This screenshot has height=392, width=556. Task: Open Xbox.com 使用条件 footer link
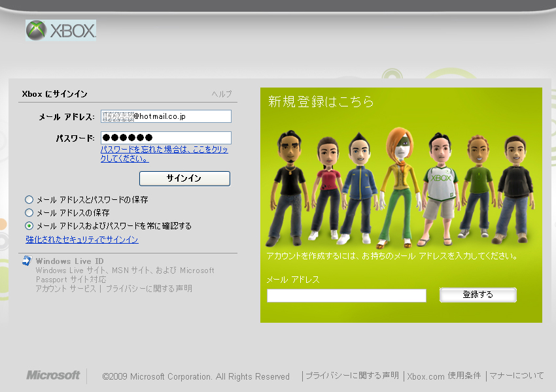(444, 376)
